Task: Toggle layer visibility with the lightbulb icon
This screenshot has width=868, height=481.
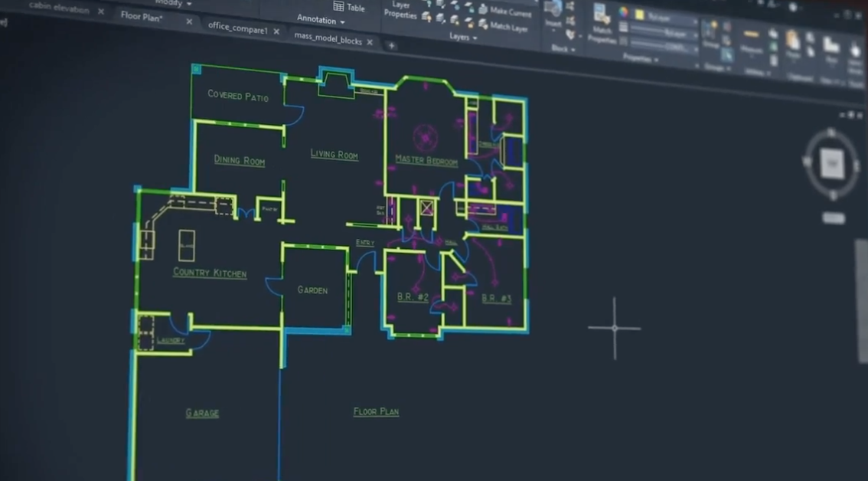Action: pyautogui.click(x=429, y=4)
